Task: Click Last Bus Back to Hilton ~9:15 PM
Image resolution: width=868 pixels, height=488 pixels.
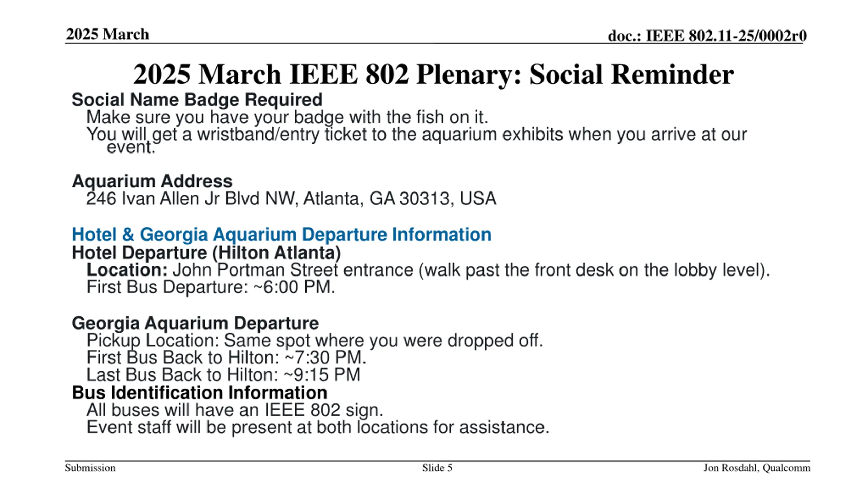Action: tap(223, 375)
